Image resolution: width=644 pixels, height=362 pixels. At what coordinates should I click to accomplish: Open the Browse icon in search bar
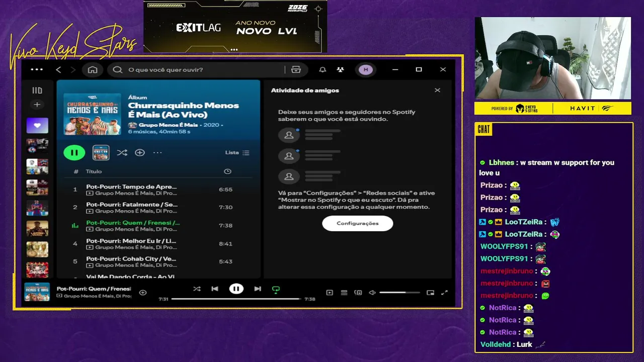click(x=296, y=69)
